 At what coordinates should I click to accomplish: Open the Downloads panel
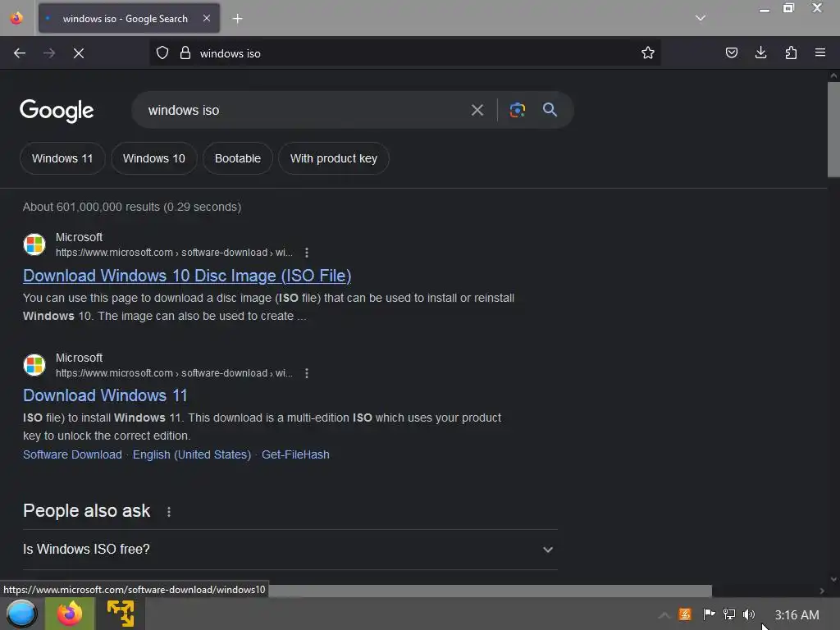pos(760,52)
